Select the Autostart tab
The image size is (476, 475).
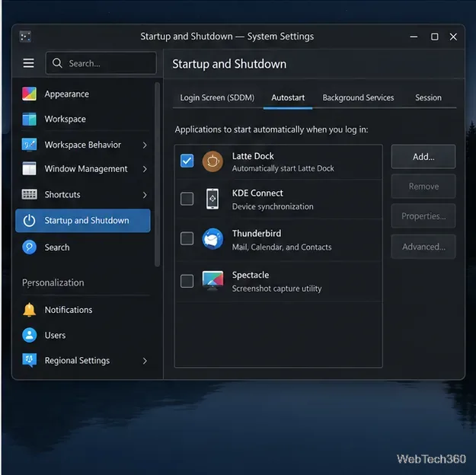pos(288,97)
